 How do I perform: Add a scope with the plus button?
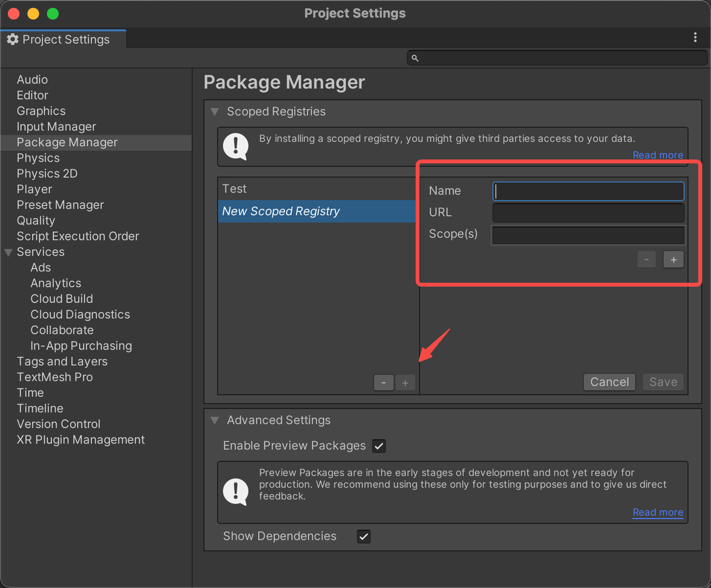tap(673, 260)
